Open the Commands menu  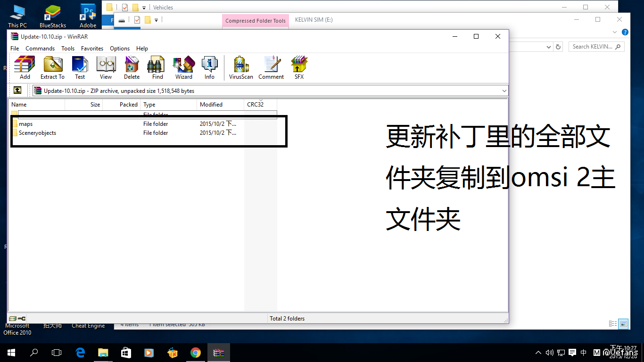point(40,48)
